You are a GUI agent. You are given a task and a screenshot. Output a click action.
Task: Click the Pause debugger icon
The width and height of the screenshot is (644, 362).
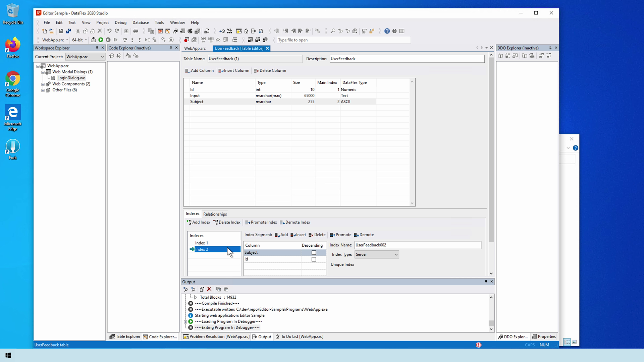point(108,40)
